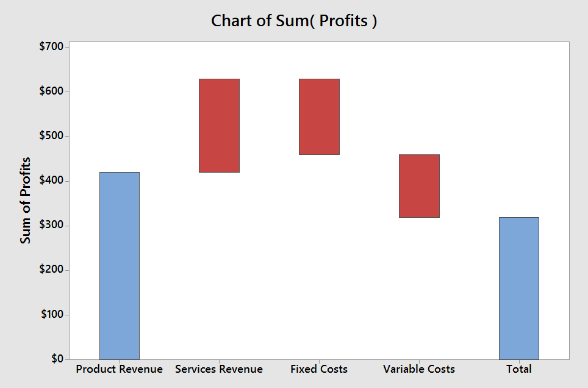Click the chart title 'Chart of Sum( Profits )'
The width and height of the screenshot is (588, 388).
[294, 21]
